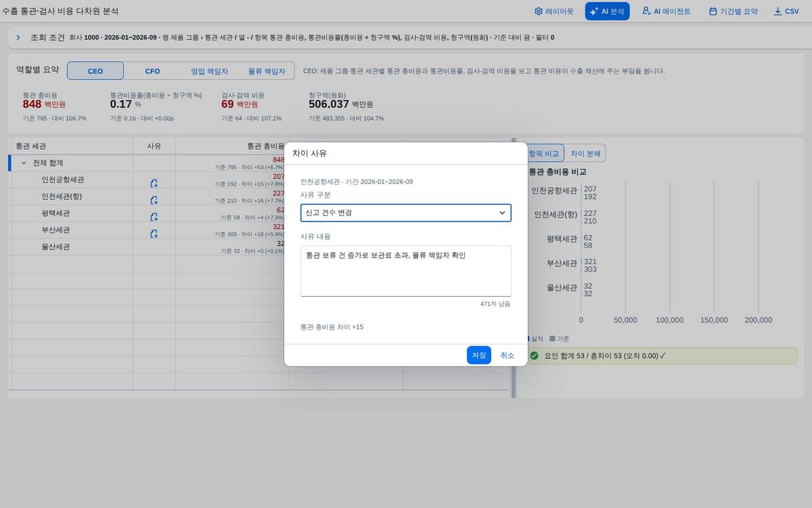The image size is (812, 508).
Task: Open reason note icon for 부산세관
Action: click(154, 234)
